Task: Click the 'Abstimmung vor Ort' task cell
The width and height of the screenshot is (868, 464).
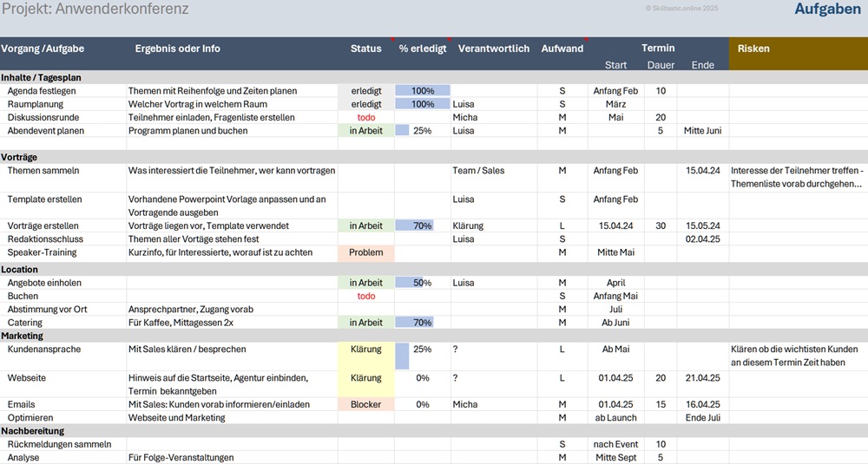Action: [63, 309]
